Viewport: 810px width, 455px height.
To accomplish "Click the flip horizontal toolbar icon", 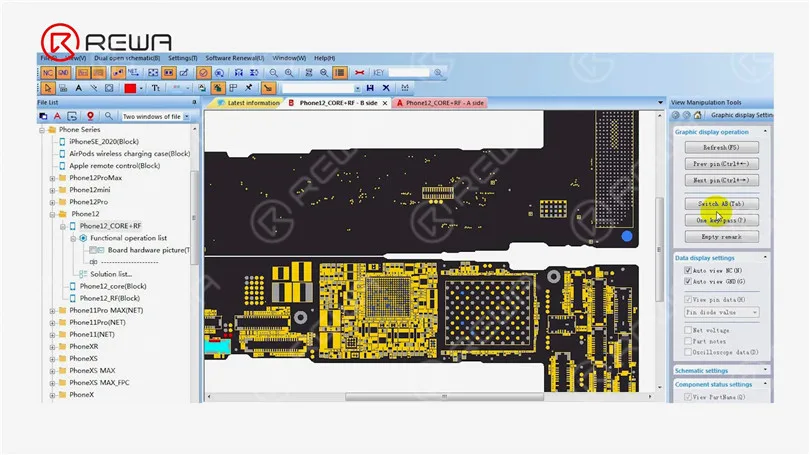I will (x=238, y=73).
